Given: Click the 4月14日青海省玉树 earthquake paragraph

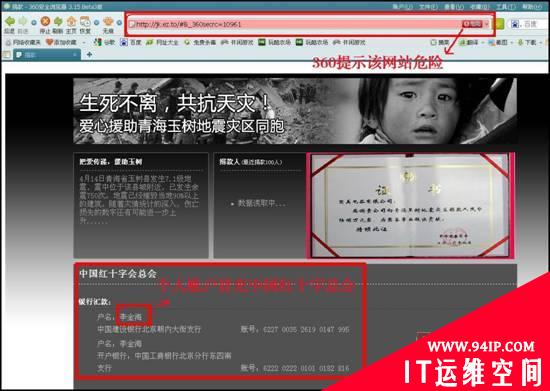Looking at the screenshot, I should (x=139, y=200).
